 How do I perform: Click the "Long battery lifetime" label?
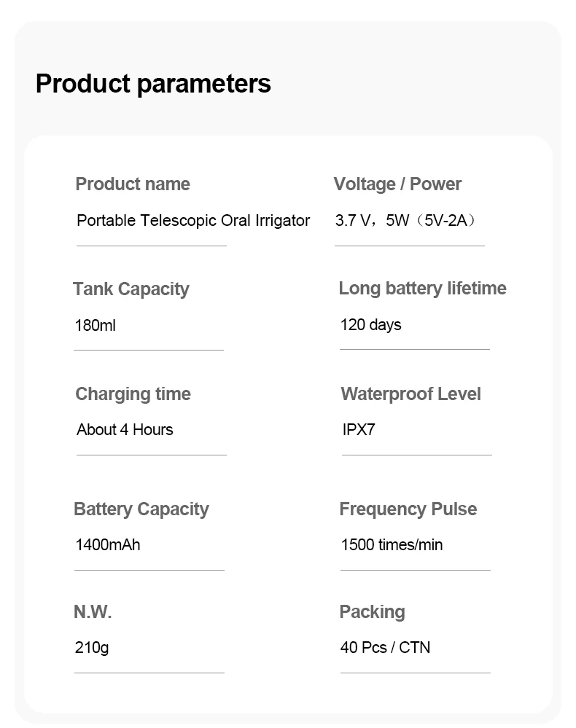[x=422, y=289]
